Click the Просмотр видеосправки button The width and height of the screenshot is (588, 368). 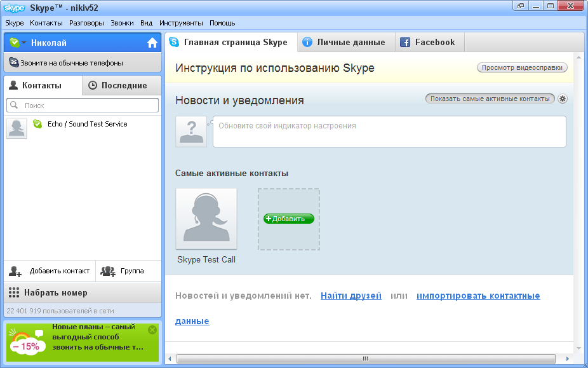pyautogui.click(x=521, y=67)
